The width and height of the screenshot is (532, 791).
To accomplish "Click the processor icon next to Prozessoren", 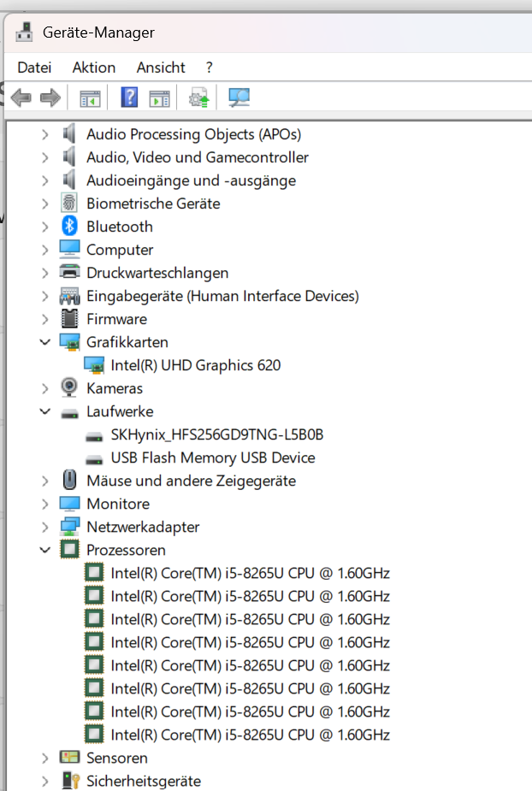I will (69, 549).
